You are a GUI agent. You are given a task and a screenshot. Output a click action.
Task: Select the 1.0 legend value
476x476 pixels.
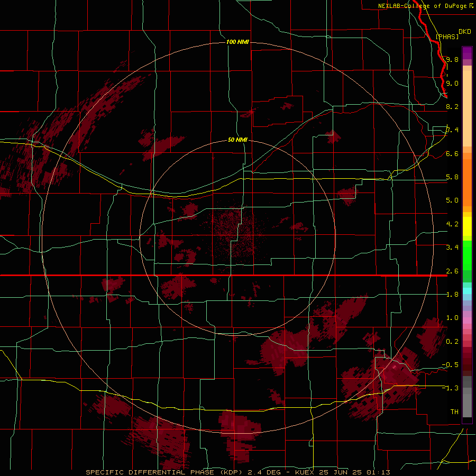452,318
